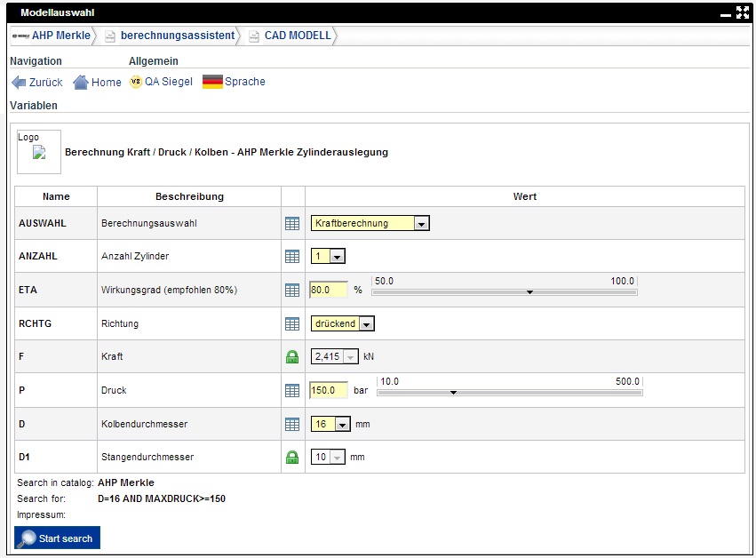Click 'Wirkungsgrad (empfohlen 80%)' description
Image resolution: width=756 pixels, height=558 pixels.
tap(169, 290)
